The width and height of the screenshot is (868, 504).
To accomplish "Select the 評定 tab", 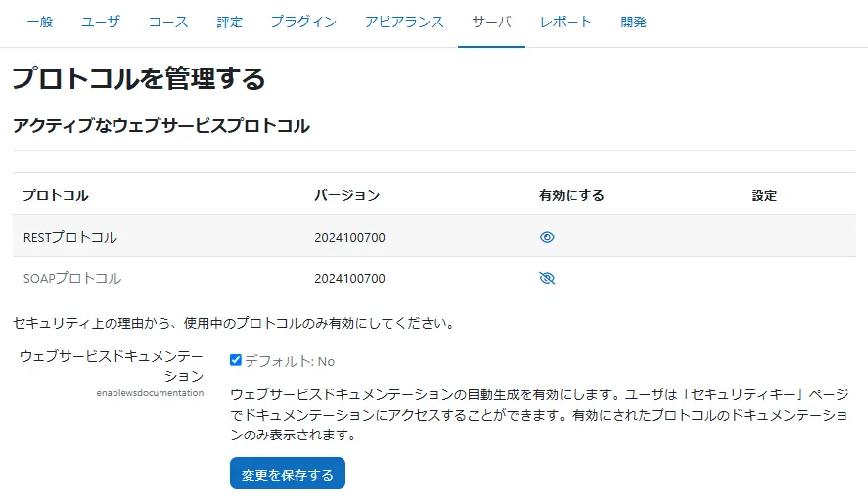I will [229, 23].
